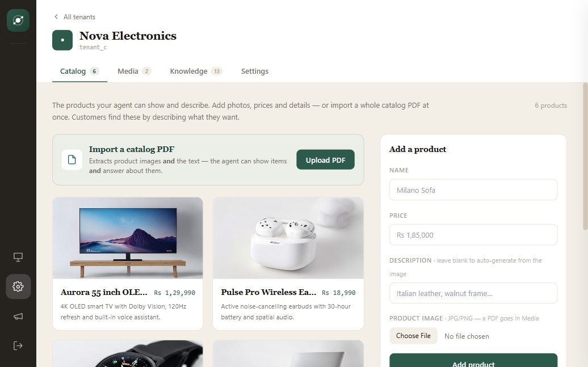The width and height of the screenshot is (588, 367).
Task: Open the Aurora 55 inch OLED TV thumbnail
Action: pos(128,238)
